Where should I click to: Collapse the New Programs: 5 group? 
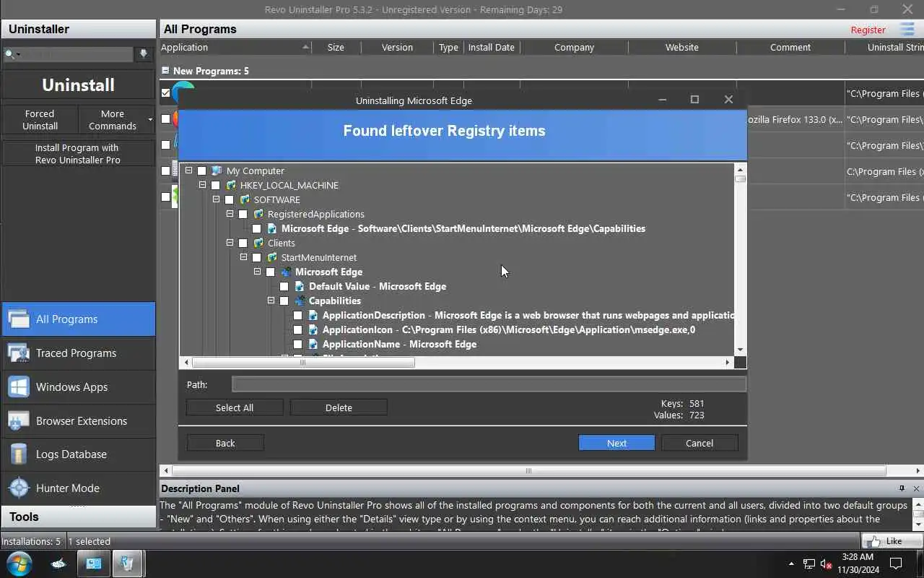tap(165, 71)
